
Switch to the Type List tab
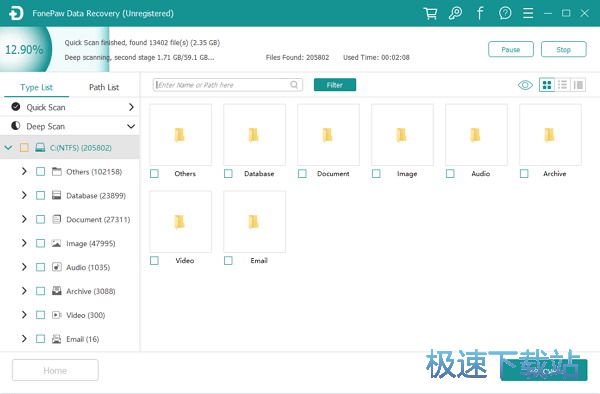pyautogui.click(x=36, y=87)
